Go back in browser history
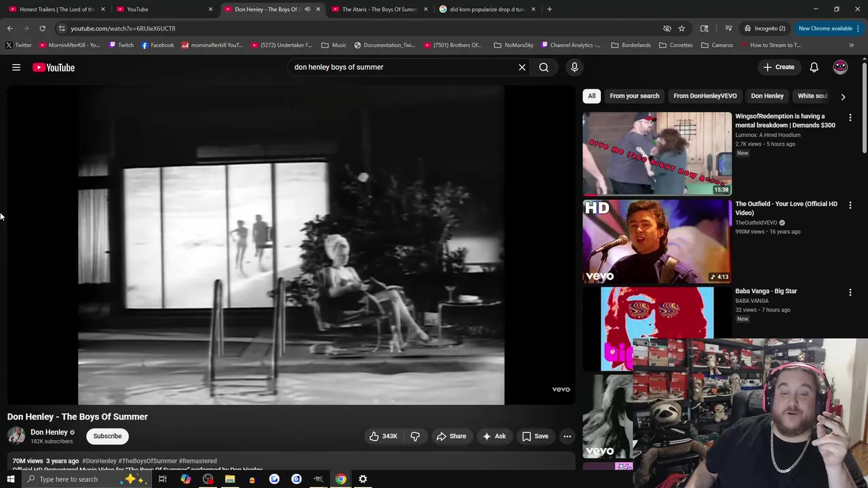This screenshot has height=488, width=868. click(x=9, y=28)
